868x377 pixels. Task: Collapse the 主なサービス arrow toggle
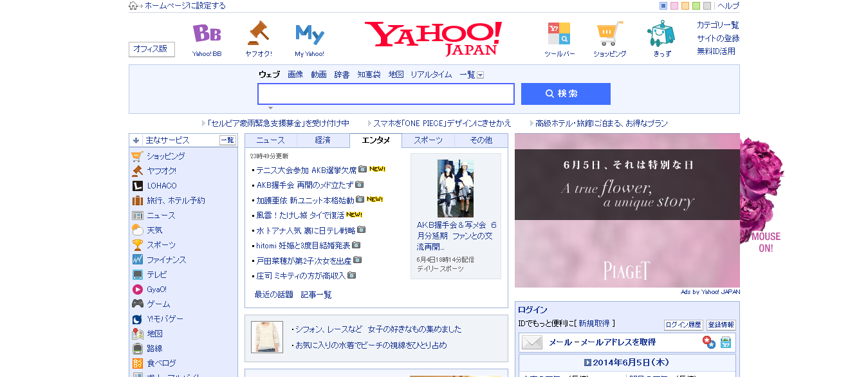pos(136,140)
